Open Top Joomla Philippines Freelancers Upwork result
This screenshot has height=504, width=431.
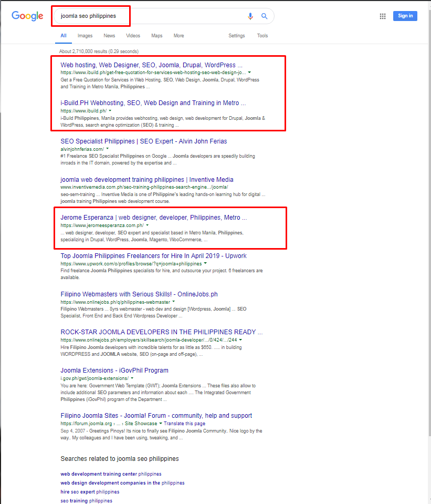click(153, 256)
